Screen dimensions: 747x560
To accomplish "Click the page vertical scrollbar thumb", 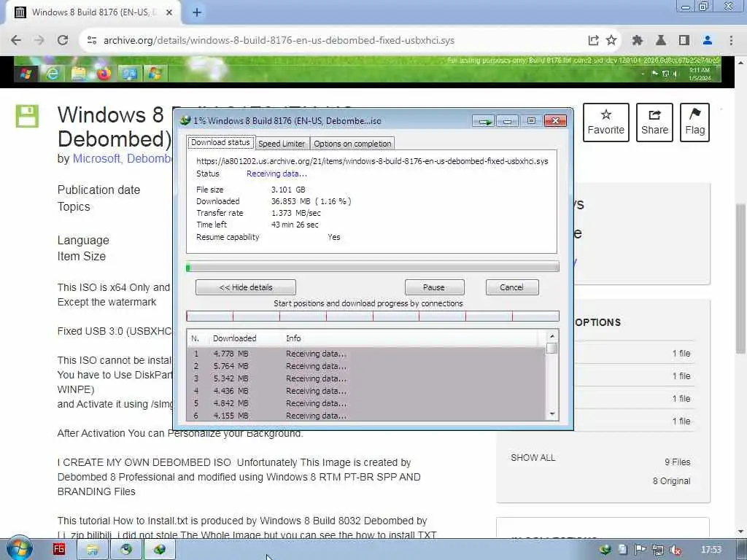I will [741, 279].
